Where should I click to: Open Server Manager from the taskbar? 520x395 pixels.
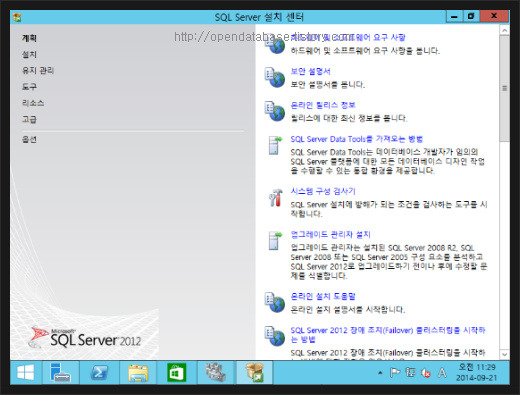[60, 372]
